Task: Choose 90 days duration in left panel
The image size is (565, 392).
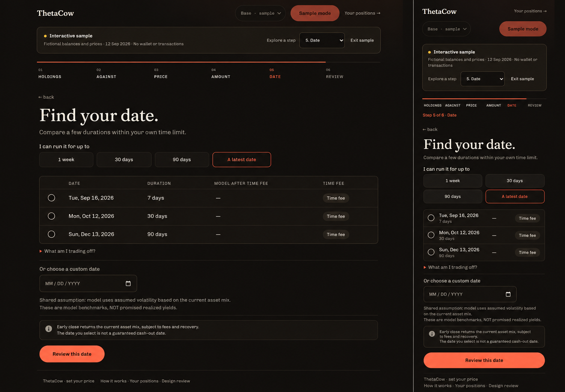Action: 182,159
